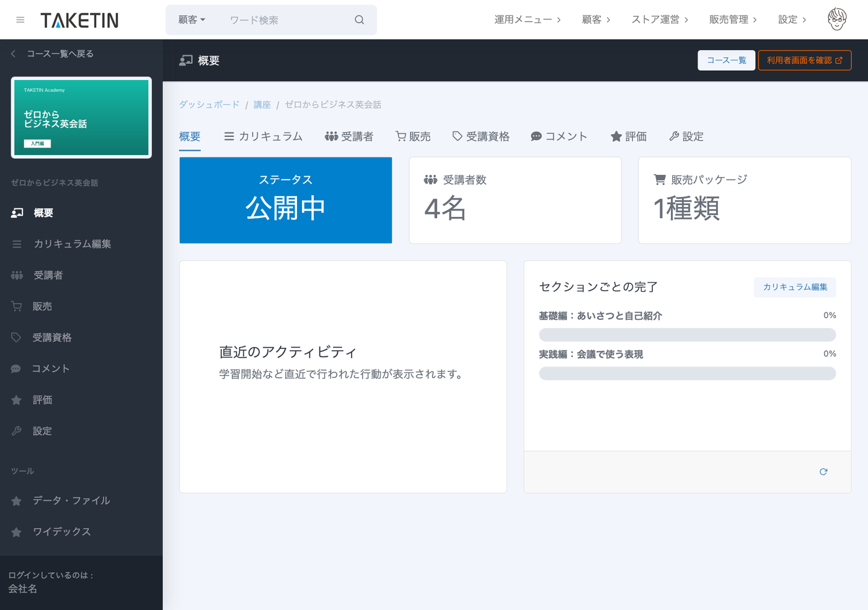Click the コース一覧 button

tap(727, 60)
